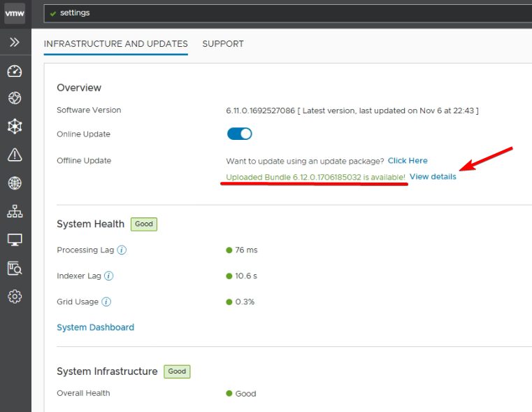The width and height of the screenshot is (532, 412).
Task: Click the wireframe sphere sidebar icon
Action: coord(15,99)
